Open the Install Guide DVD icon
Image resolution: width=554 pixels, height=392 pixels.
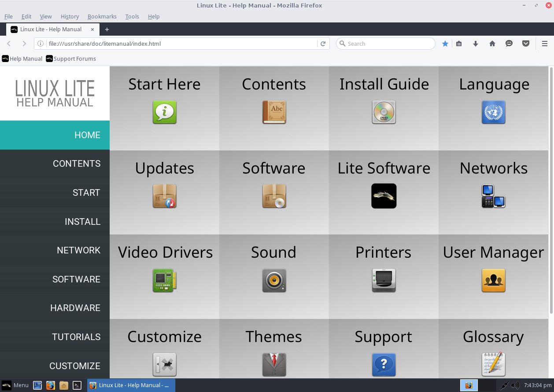pyautogui.click(x=384, y=112)
